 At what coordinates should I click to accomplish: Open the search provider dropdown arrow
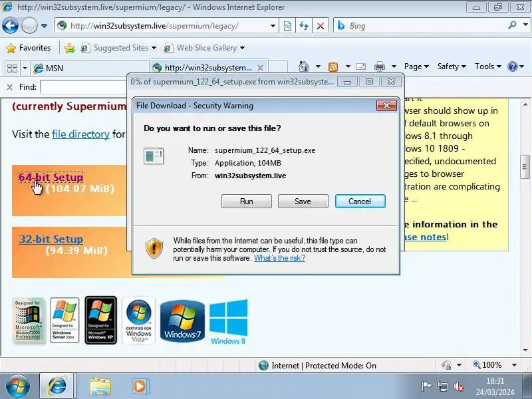tap(525, 25)
